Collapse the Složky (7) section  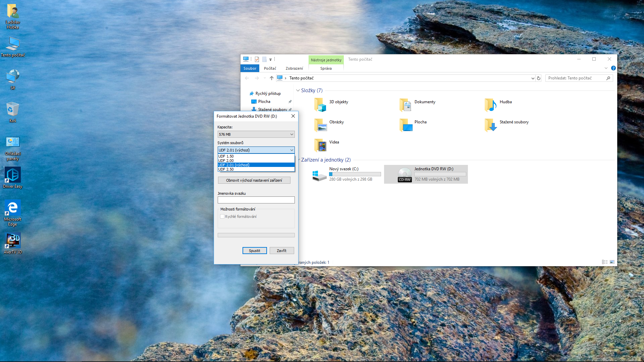298,90
